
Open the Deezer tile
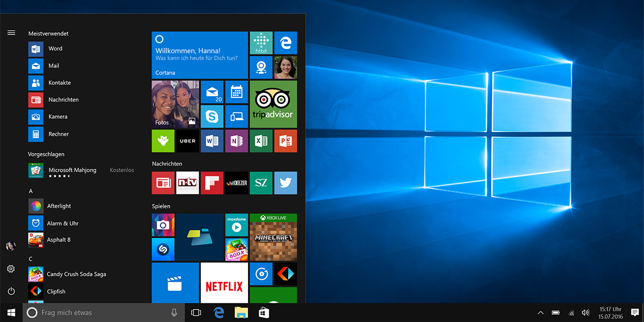pos(237,183)
